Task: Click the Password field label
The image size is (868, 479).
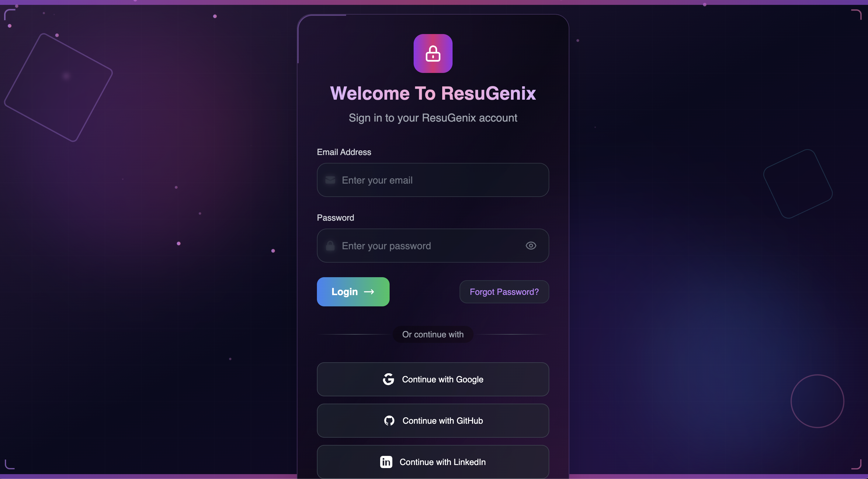Action: click(335, 218)
